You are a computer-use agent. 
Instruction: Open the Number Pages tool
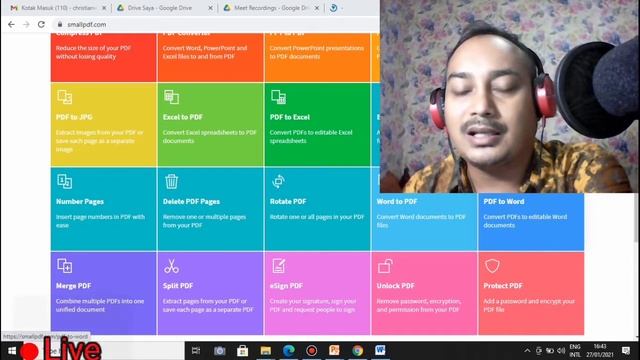pos(103,209)
